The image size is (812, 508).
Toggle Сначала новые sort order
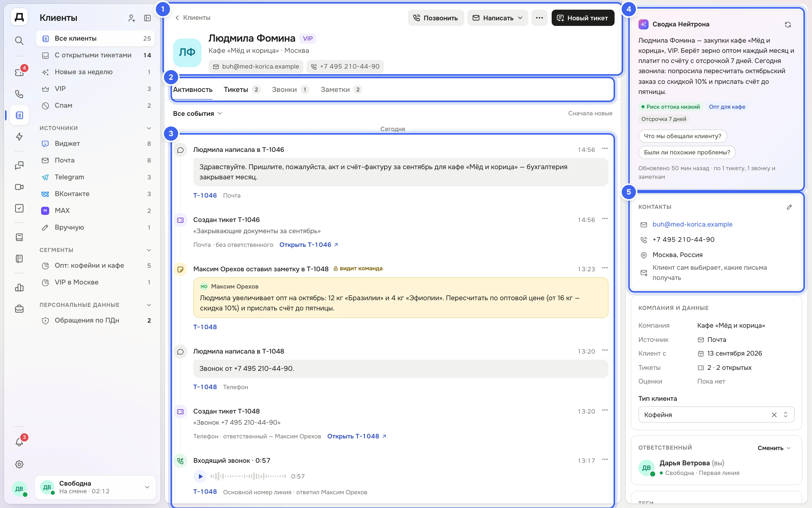[590, 113]
